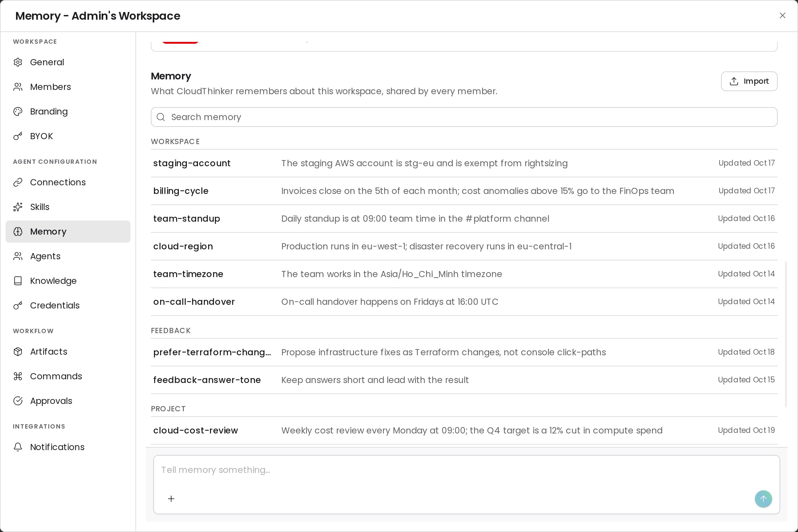This screenshot has width=798, height=532.
Task: Click the Commands symbol icon
Action: tap(18, 376)
